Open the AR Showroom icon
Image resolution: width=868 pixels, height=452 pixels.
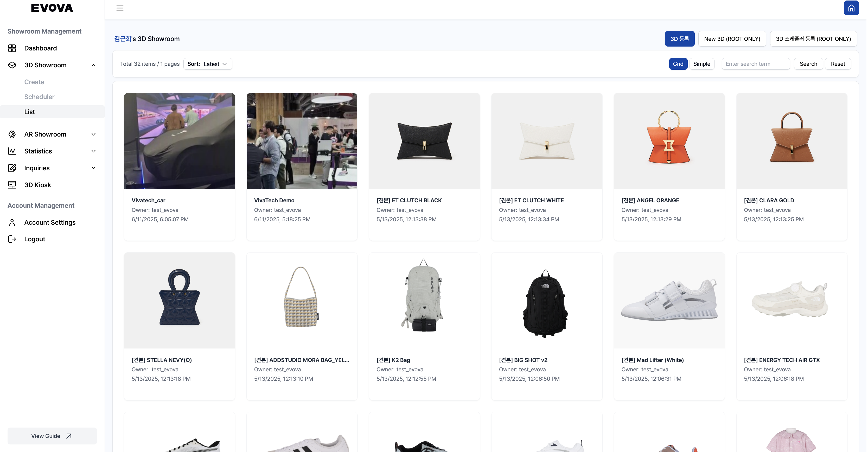coord(12,134)
